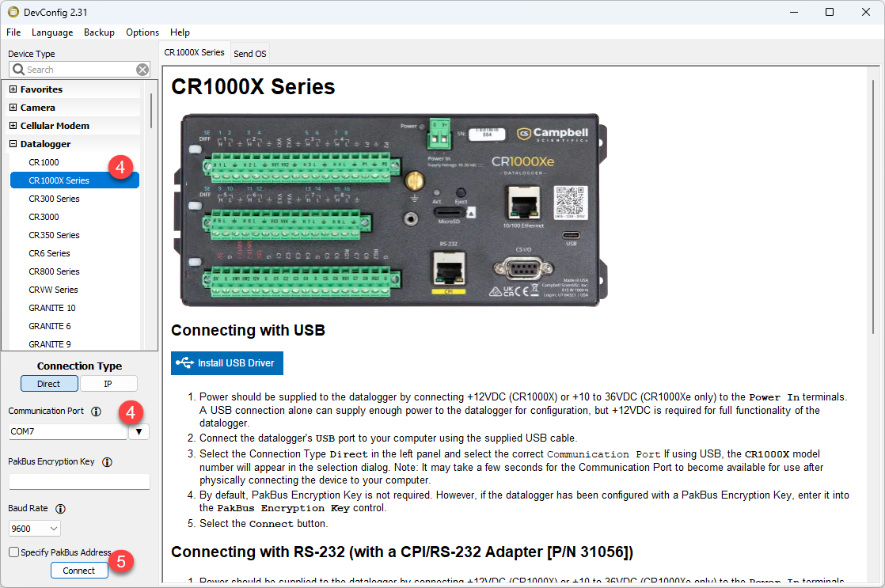Open the Communication Port dropdown arrow
Image resolution: width=885 pixels, height=588 pixels.
pos(139,432)
